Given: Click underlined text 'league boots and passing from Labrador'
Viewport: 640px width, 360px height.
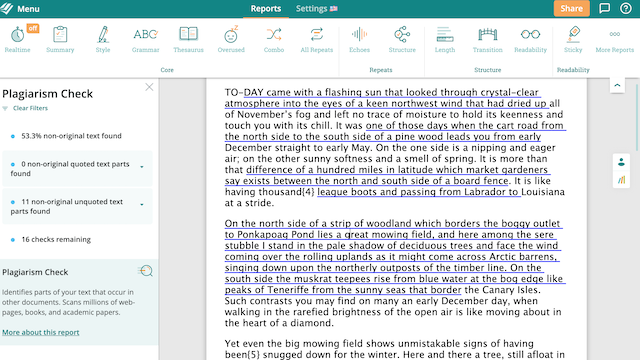Looking at the screenshot, I should click(x=412, y=192).
